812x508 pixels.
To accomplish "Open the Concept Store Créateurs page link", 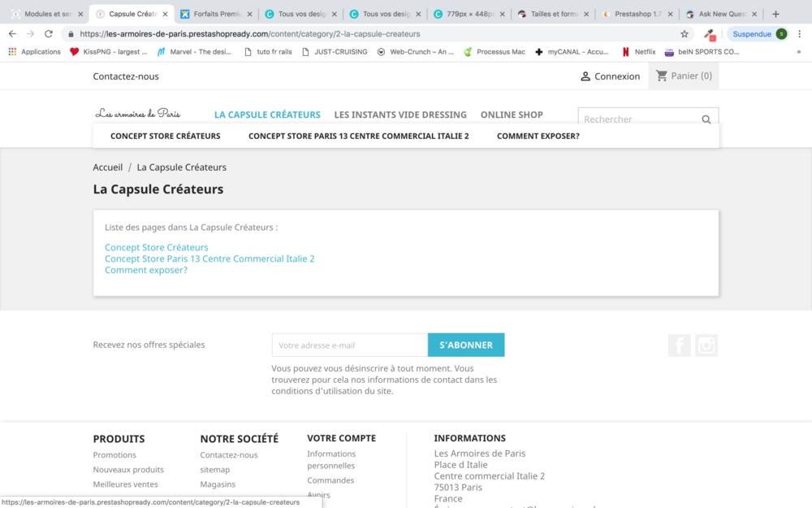I will tap(157, 247).
